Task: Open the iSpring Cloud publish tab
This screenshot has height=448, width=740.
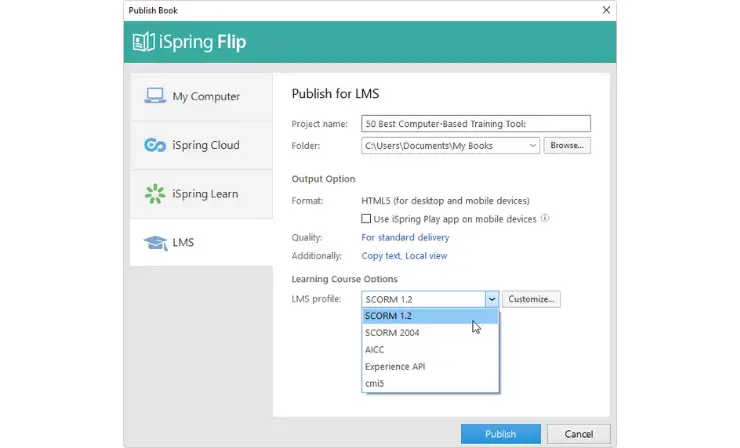Action: coord(201,145)
